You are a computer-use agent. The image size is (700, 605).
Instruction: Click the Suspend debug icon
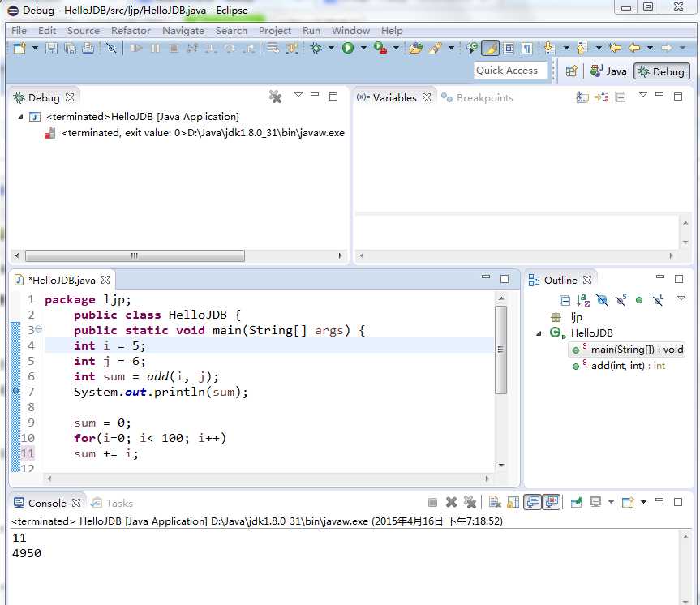(155, 48)
